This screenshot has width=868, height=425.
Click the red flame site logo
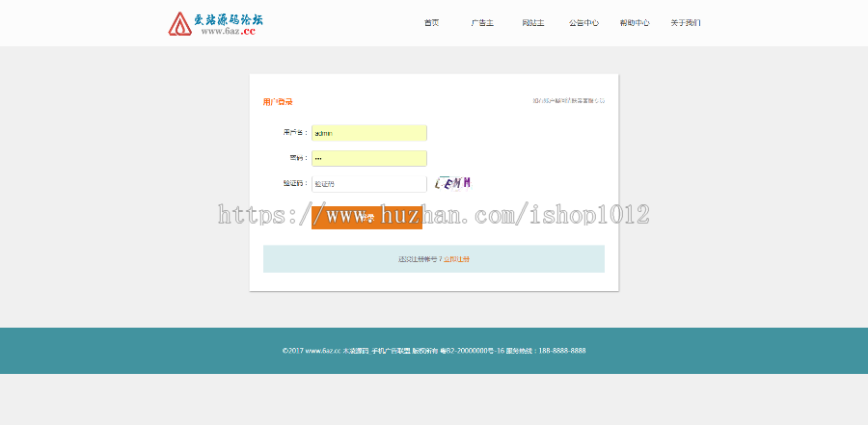179,23
